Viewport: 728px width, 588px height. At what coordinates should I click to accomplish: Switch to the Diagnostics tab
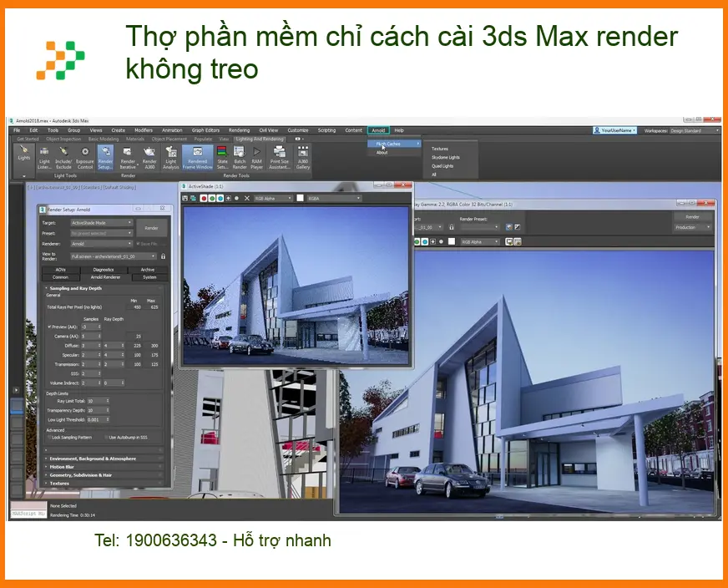coord(103,270)
